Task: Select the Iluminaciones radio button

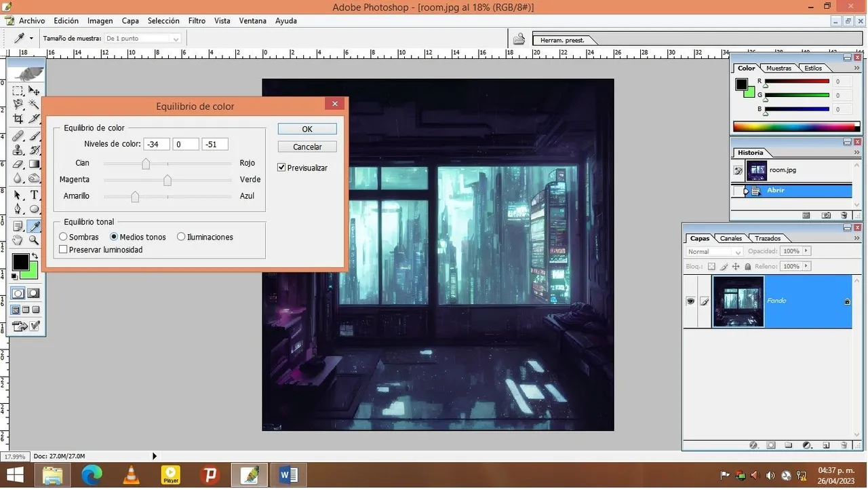Action: 181,237
